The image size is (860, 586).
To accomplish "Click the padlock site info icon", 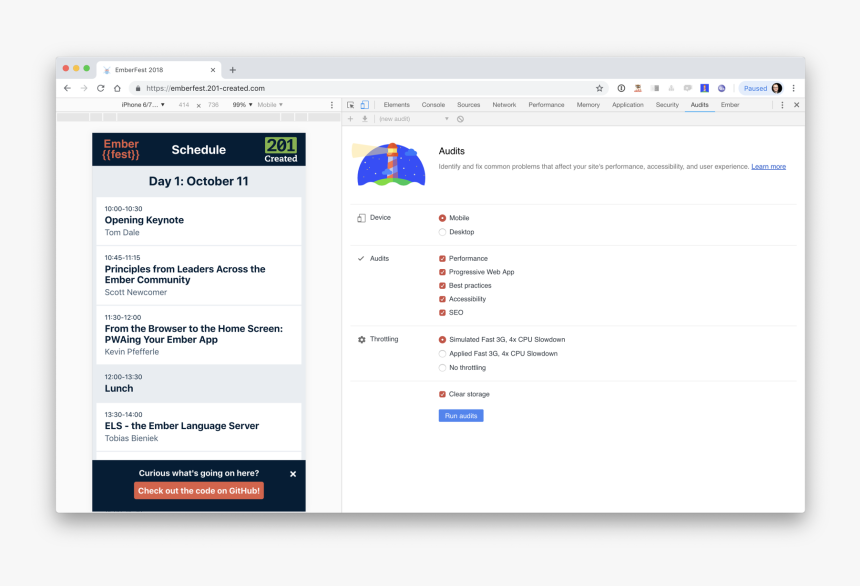I will [138, 88].
